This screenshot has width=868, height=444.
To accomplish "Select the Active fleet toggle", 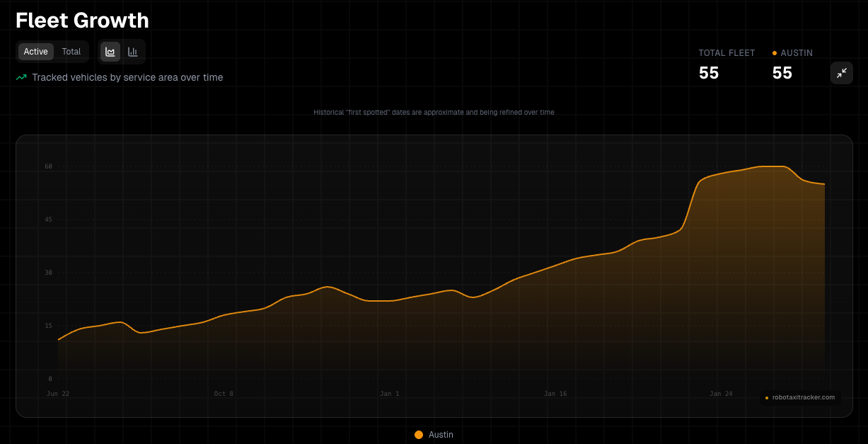I will tap(35, 52).
